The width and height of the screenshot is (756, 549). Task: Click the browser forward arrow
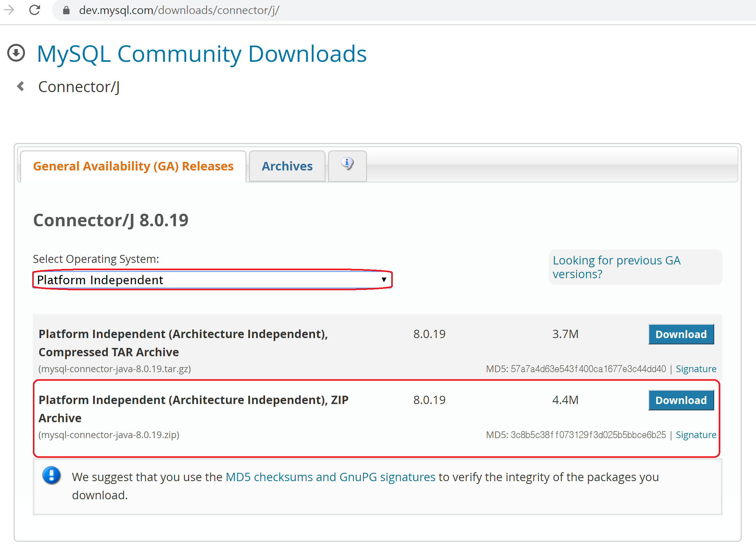tap(9, 10)
